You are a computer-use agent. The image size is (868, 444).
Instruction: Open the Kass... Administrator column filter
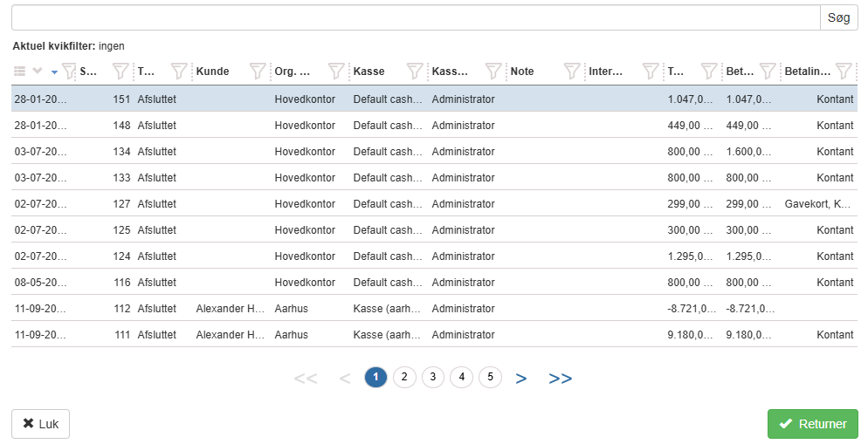coord(493,71)
